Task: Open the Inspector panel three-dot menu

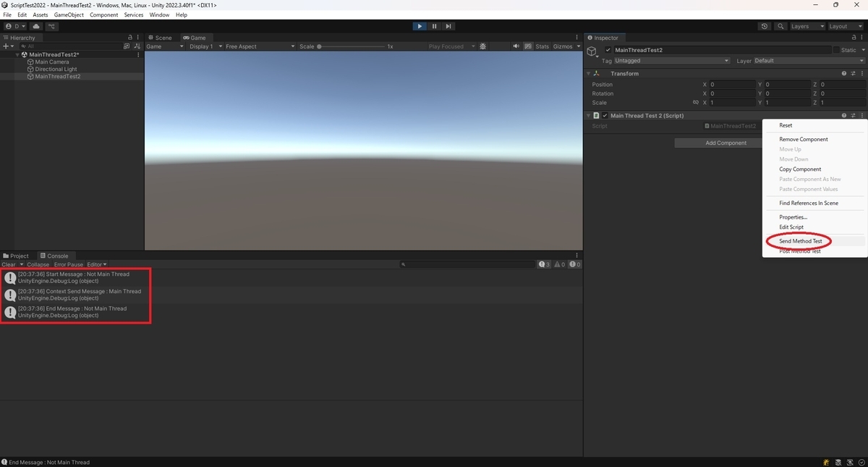Action: [x=861, y=38]
